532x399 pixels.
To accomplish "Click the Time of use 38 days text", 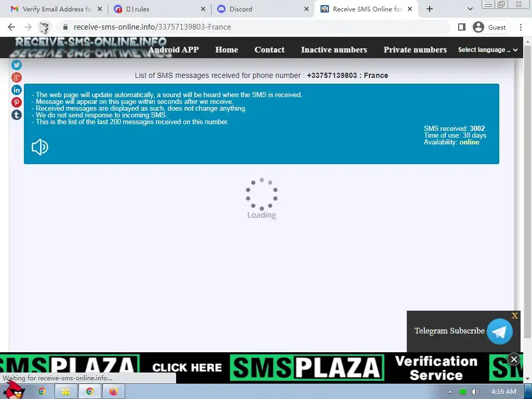I will tap(455, 135).
